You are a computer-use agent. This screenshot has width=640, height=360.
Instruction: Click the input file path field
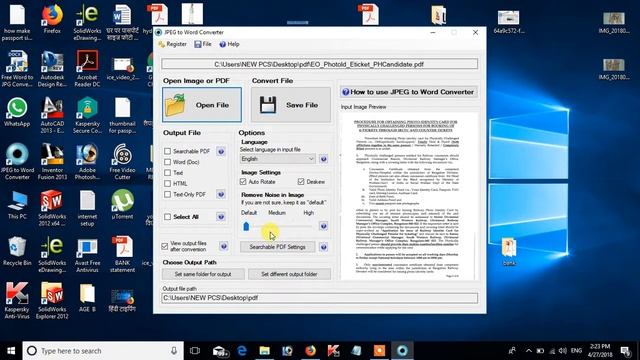click(x=319, y=64)
